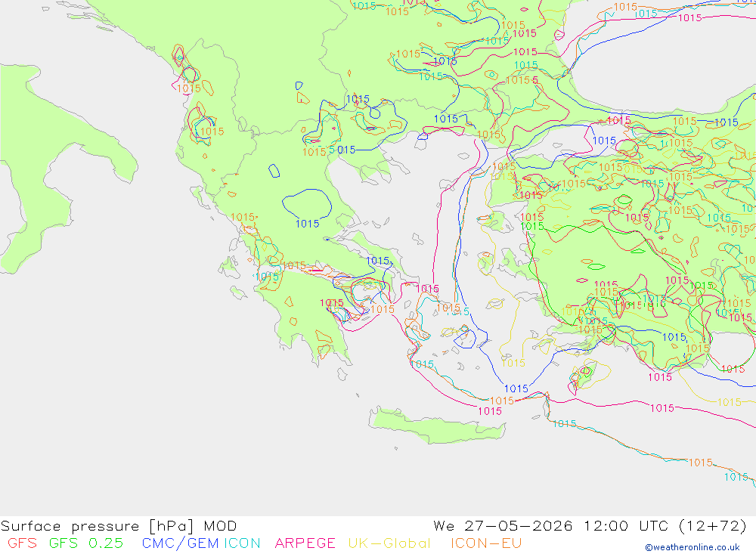Click the green GFS 0.25 legend label
756x554 pixels.
(86, 543)
